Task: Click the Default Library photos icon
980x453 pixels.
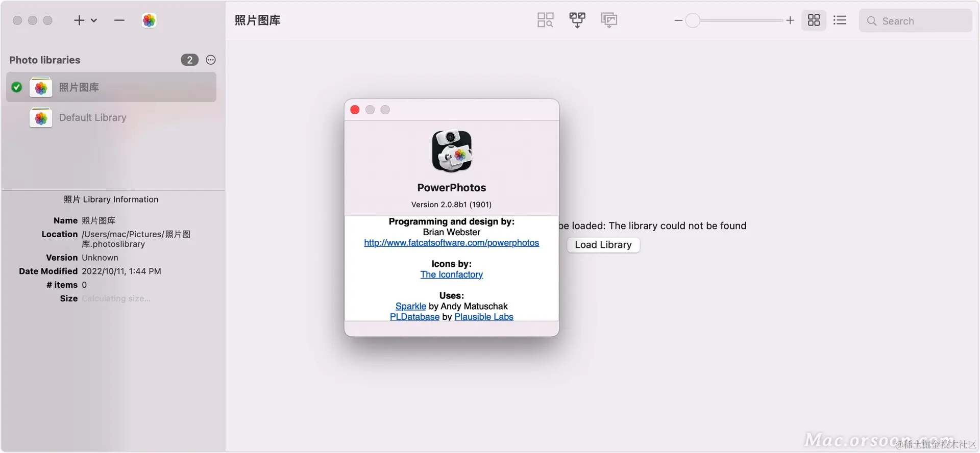Action: [41, 118]
